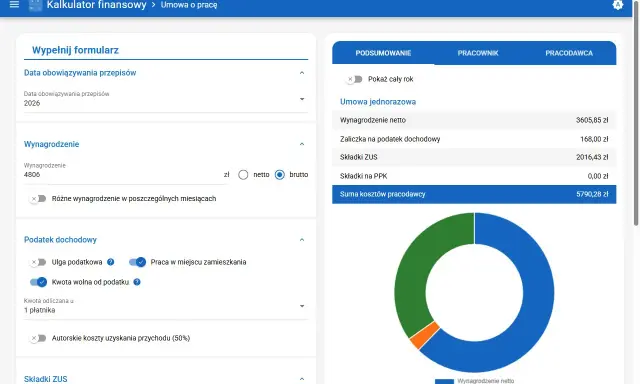This screenshot has height=384, width=640.
Task: Click blue legend swatch 'Wynagrodzenie netto'
Action: pos(444,381)
